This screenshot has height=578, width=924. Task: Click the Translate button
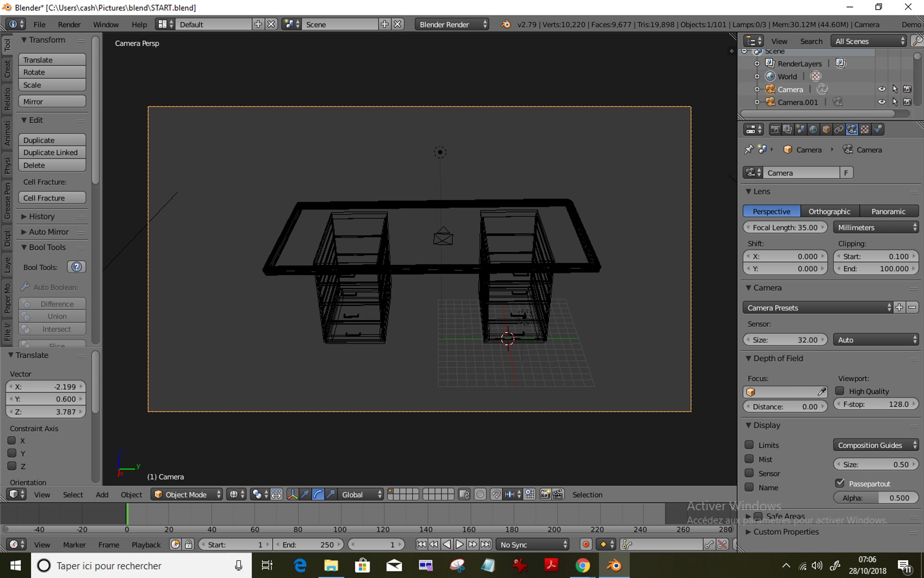pyautogui.click(x=52, y=59)
